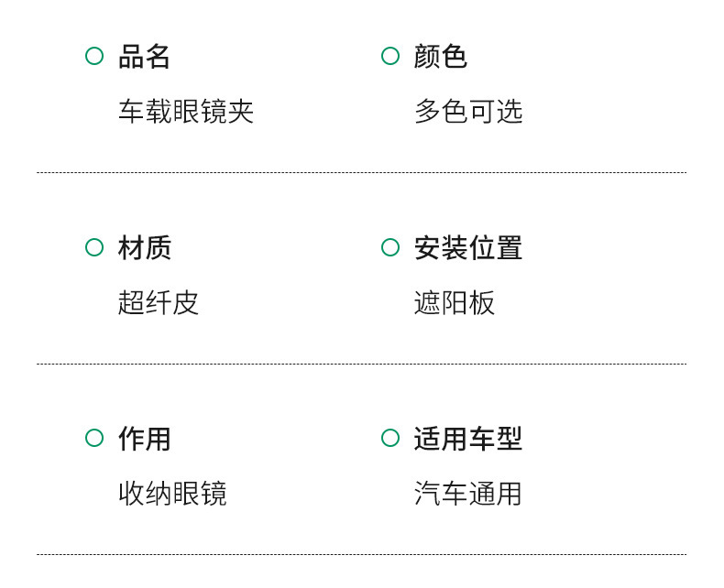Click the 安装位置 heading label
This screenshot has height=588, width=724.
click(468, 248)
